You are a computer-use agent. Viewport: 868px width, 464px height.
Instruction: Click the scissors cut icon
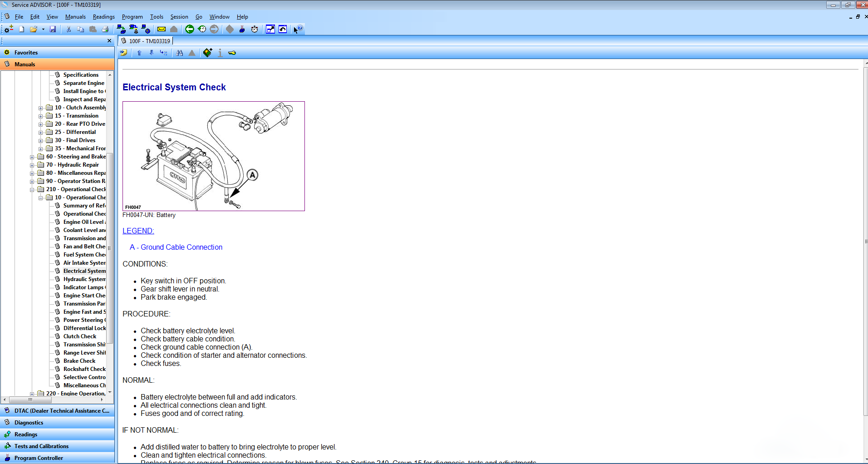(69, 29)
